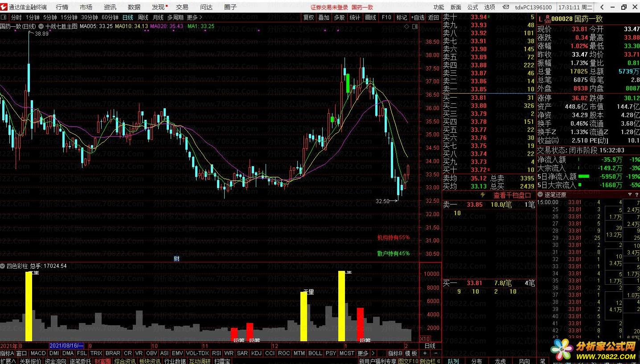This screenshot has height=364, width=640.
Task: Open the 版面 layout menu
Action: click(x=456, y=7)
